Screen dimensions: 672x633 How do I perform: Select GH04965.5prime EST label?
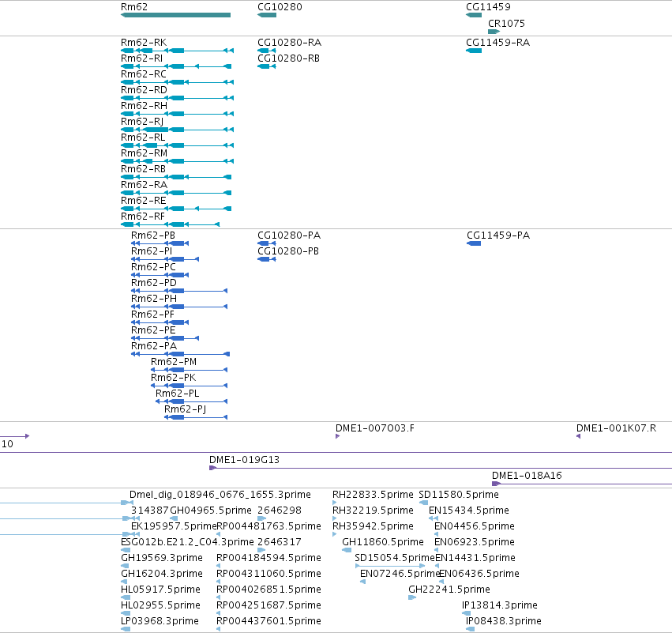coord(211,511)
